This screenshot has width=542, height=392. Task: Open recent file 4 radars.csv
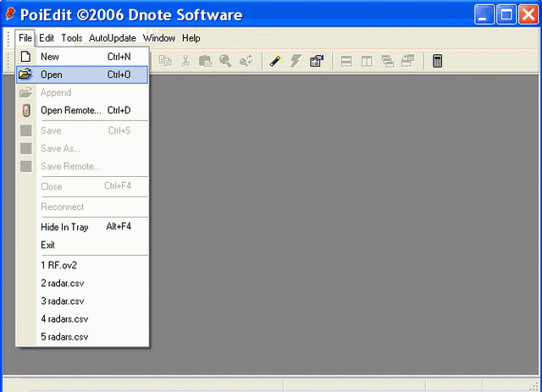(64, 319)
